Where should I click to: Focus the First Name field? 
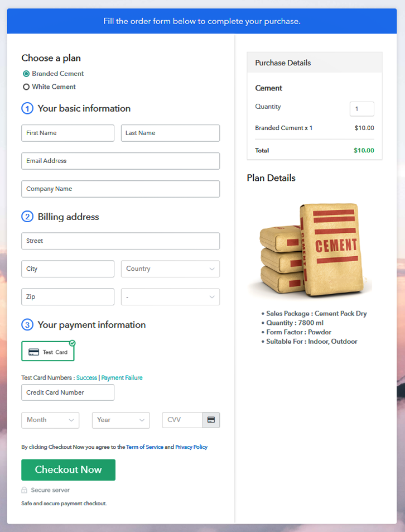[67, 133]
